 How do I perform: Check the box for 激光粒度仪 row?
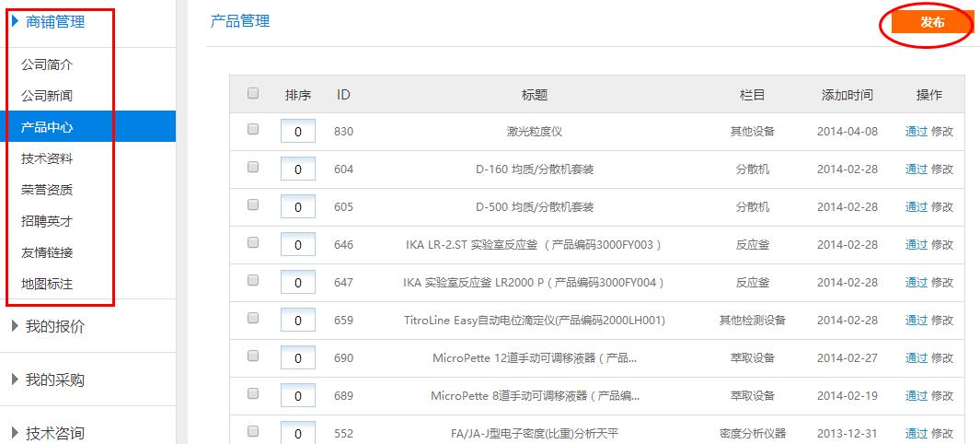click(x=253, y=129)
